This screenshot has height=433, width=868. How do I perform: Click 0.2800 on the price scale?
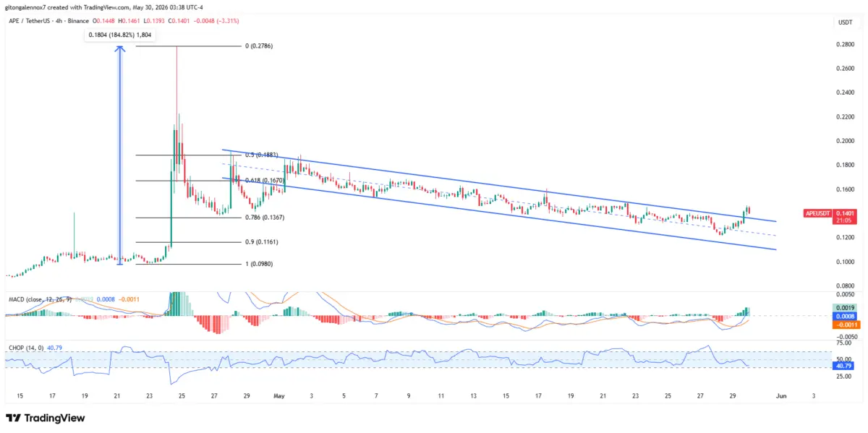(x=844, y=45)
